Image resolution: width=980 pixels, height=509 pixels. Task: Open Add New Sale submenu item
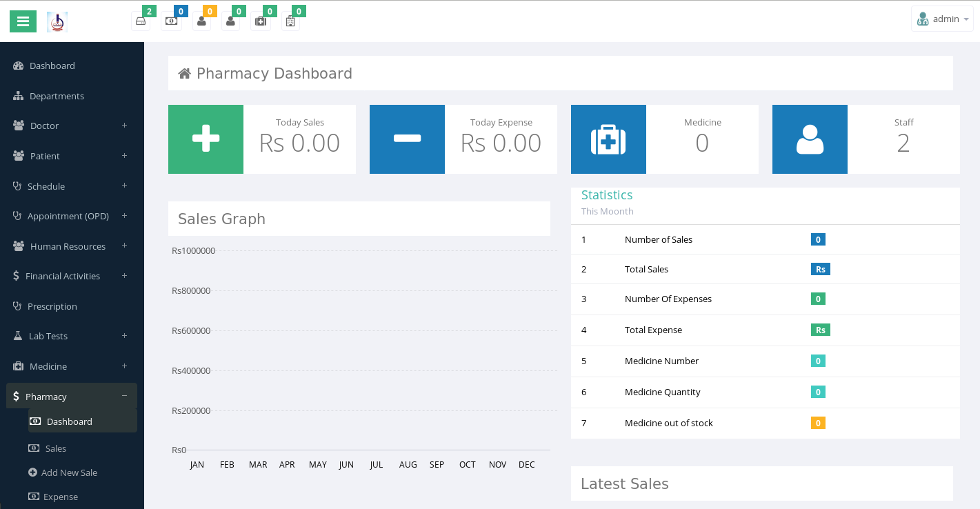(83, 472)
